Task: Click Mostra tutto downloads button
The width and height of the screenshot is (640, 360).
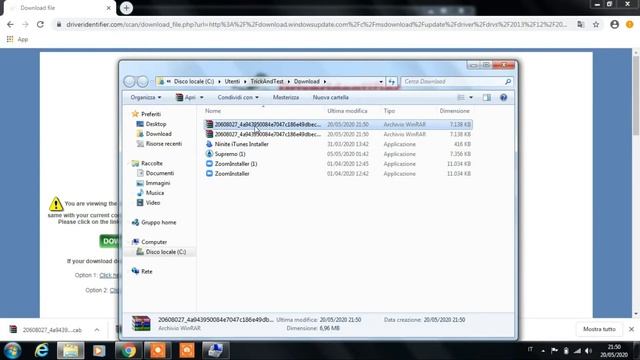Action: pyautogui.click(x=599, y=329)
